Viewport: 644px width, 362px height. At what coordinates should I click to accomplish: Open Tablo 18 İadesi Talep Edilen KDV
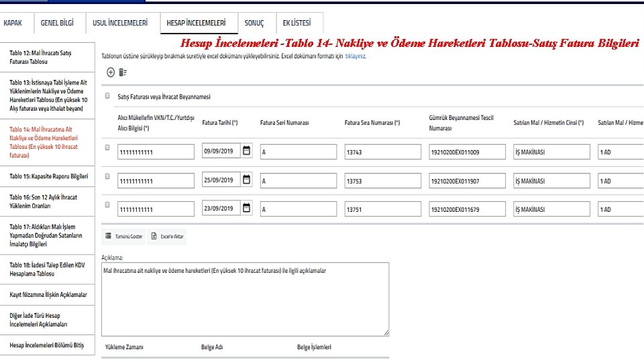47,269
